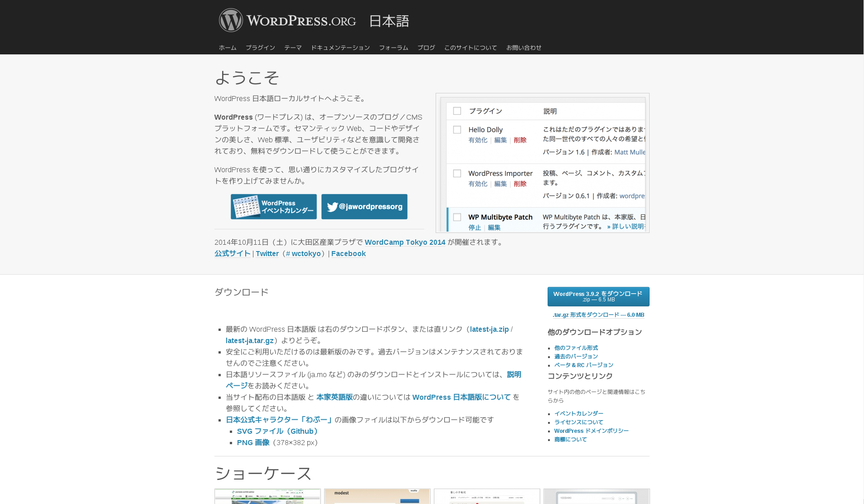Viewport: 864px width, 504px height.
Task: Open このサイトについて in the navigation
Action: point(471,48)
